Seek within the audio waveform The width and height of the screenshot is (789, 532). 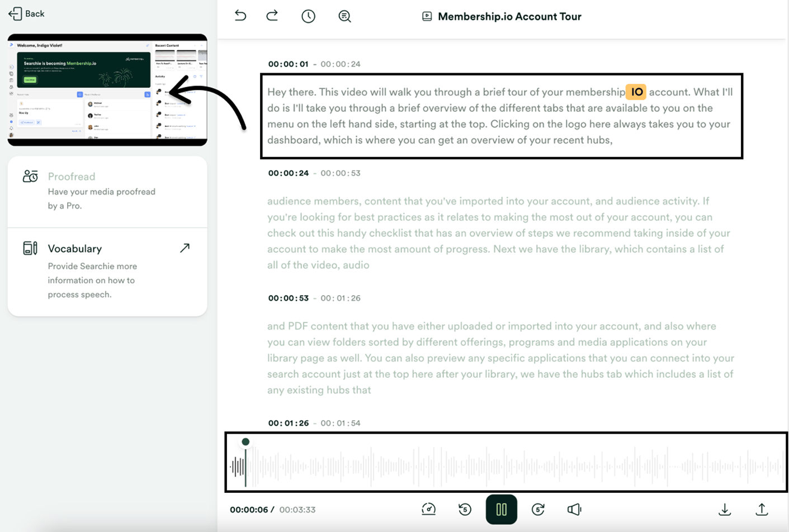pos(506,462)
